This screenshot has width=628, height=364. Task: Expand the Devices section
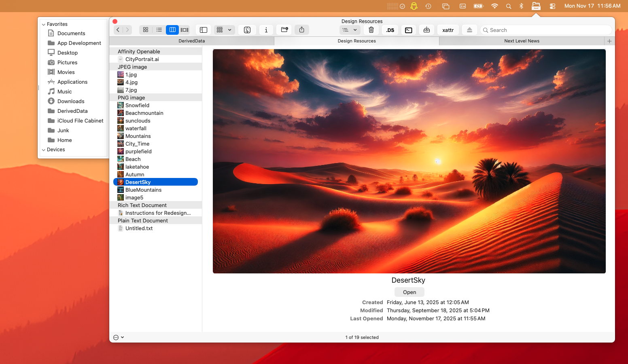click(x=43, y=150)
